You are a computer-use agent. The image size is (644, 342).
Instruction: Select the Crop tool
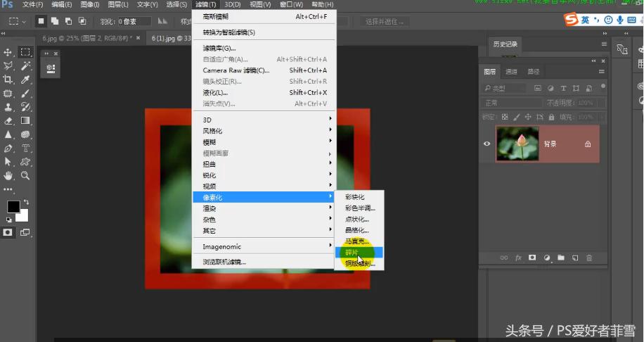click(x=8, y=80)
